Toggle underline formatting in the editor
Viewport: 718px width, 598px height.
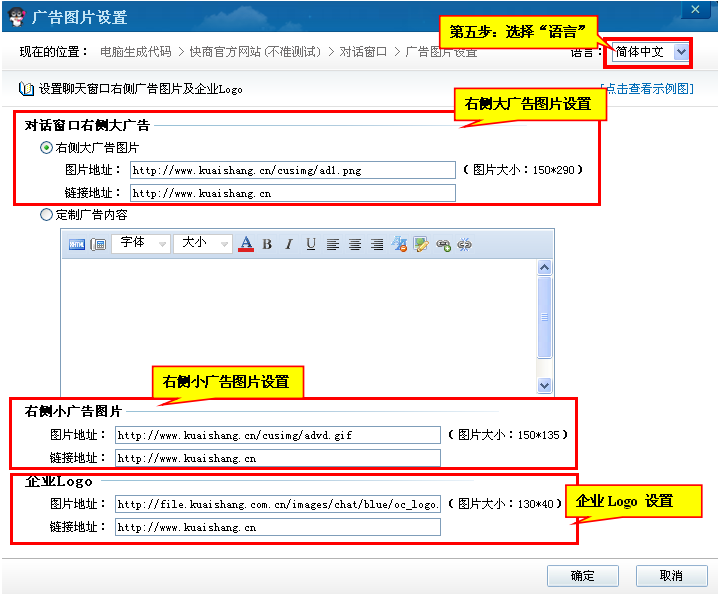(311, 244)
